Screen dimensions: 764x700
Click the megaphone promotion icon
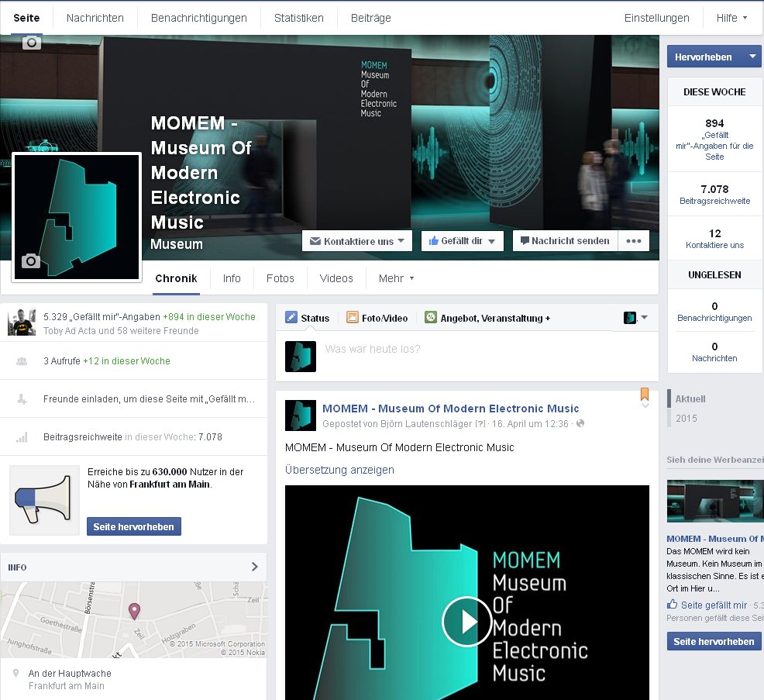(x=44, y=500)
